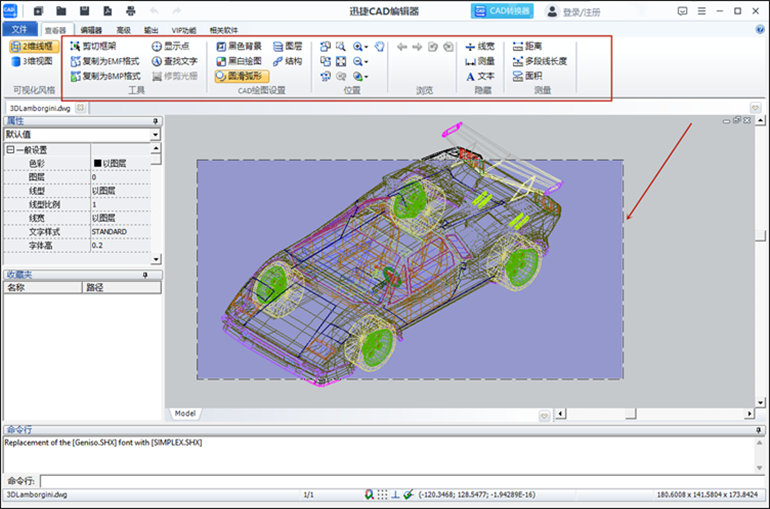Select the Model layout tab
Image resolution: width=770 pixels, height=509 pixels.
(185, 414)
